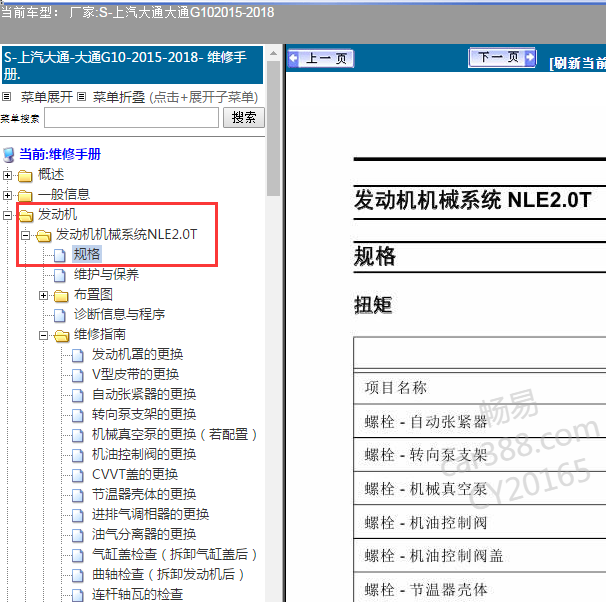Open the 节温器壳体的更换 item
The width and height of the screenshot is (606, 602).
click(144, 495)
